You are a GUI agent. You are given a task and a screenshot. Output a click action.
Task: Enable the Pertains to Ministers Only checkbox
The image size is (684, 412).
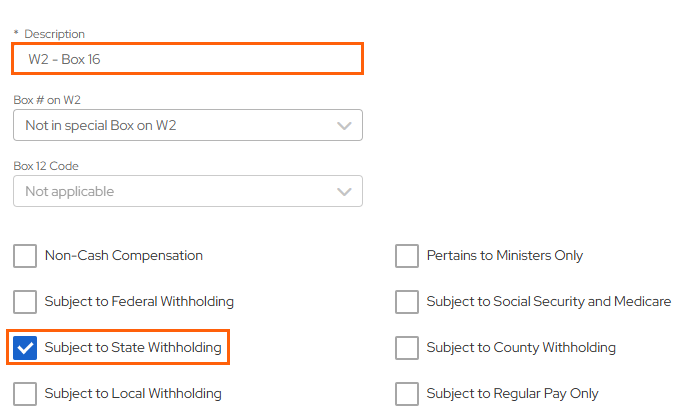pyautogui.click(x=407, y=256)
